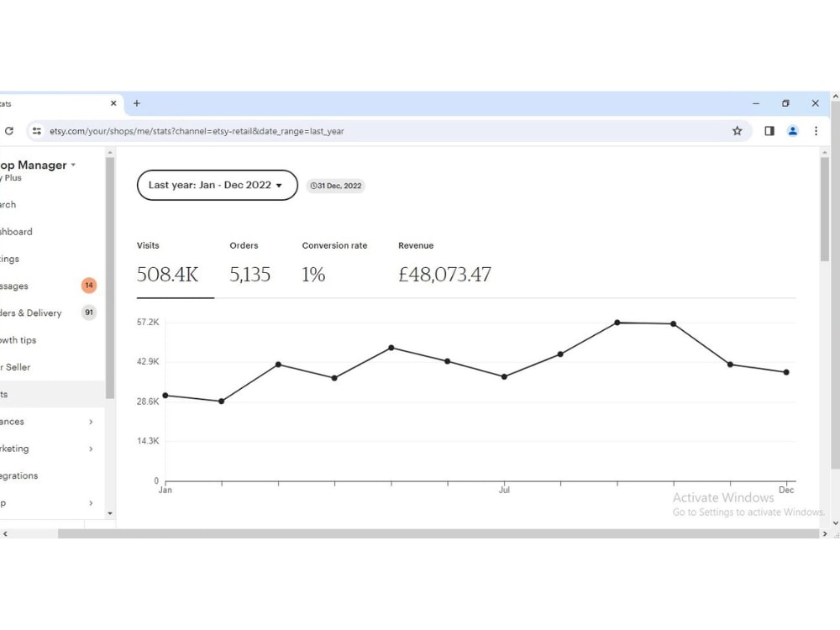Open the Last year date range dropdown

tap(217, 186)
